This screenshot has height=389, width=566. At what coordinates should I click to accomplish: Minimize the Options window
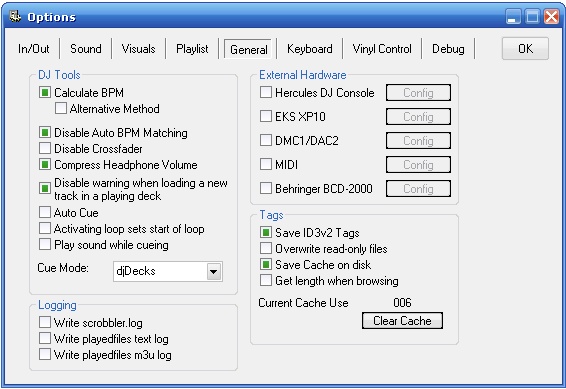pyautogui.click(x=513, y=17)
